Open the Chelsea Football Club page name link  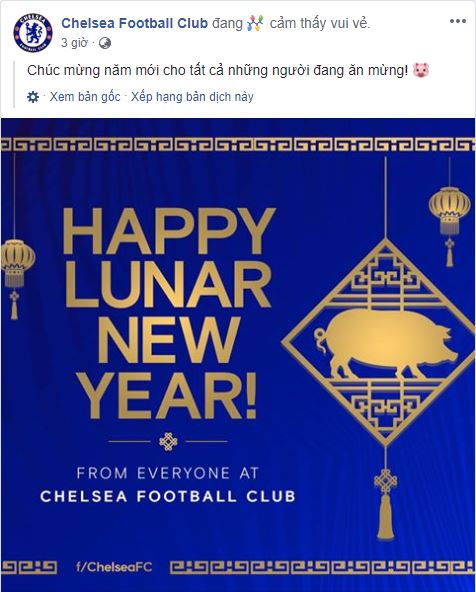134,23
